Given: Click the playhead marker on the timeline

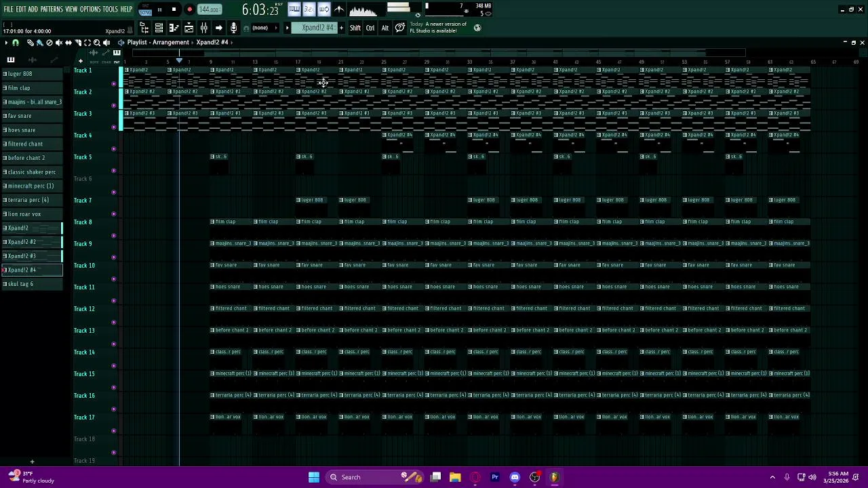Looking at the screenshot, I should point(179,61).
